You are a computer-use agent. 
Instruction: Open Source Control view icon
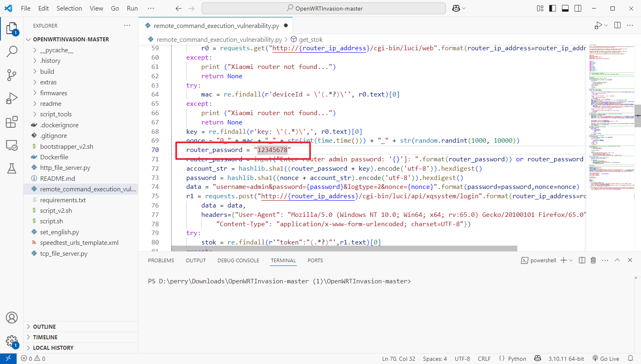click(x=12, y=75)
